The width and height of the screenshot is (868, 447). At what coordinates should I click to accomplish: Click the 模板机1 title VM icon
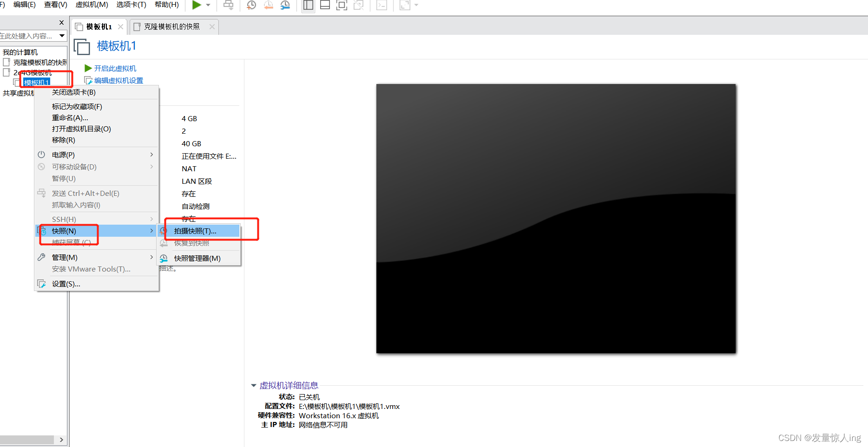(x=82, y=47)
